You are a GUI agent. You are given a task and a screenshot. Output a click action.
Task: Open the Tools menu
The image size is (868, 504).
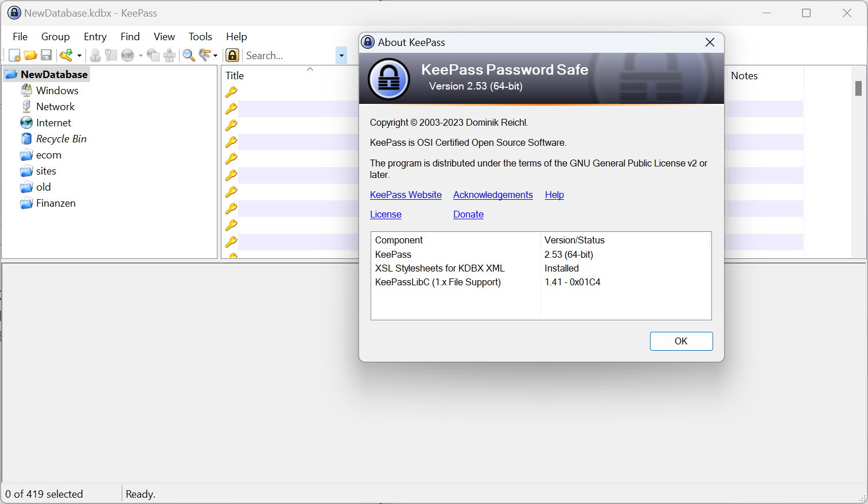point(200,36)
